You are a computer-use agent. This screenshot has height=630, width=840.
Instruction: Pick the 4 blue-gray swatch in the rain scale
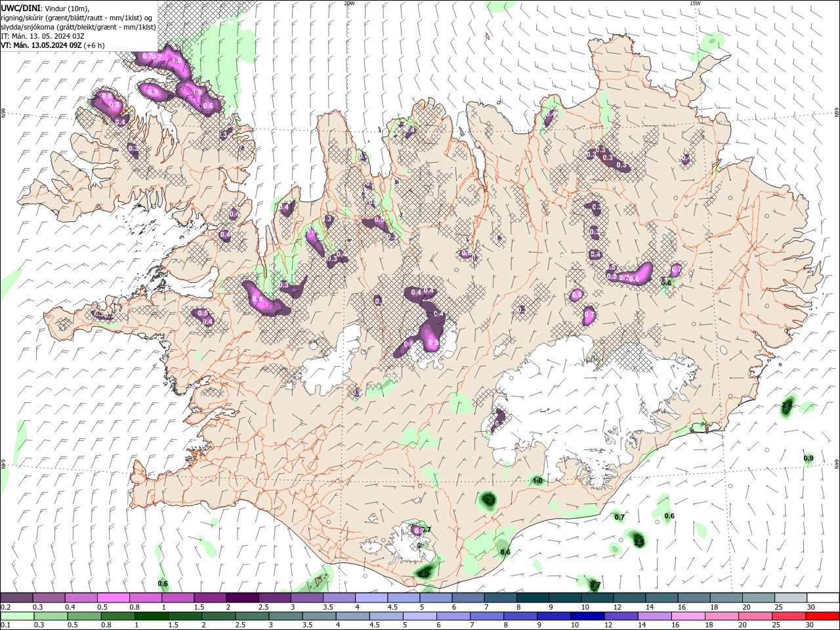[352, 616]
